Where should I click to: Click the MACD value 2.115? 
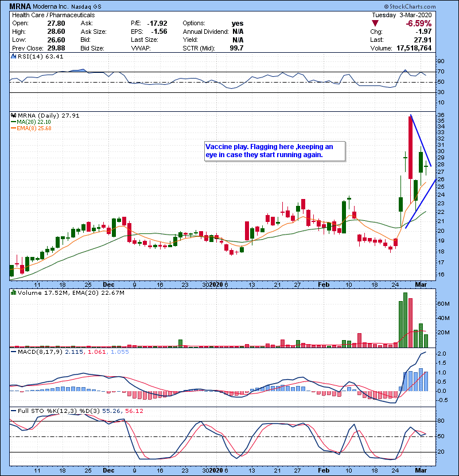click(74, 352)
